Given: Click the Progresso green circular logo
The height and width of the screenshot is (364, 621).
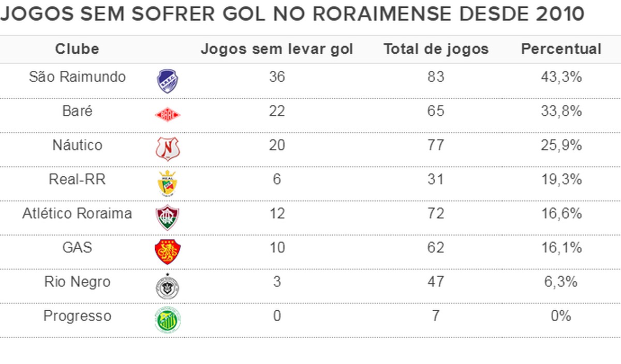Looking at the screenshot, I should pyautogui.click(x=168, y=320).
